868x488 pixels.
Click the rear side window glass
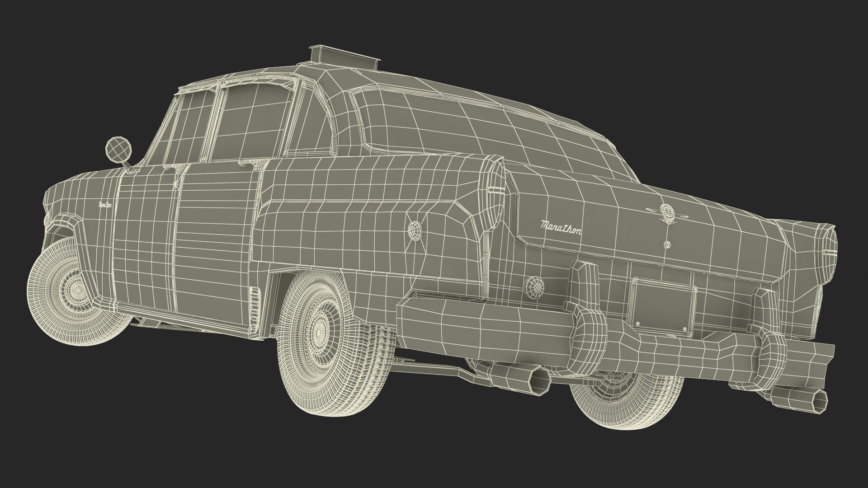point(253,122)
